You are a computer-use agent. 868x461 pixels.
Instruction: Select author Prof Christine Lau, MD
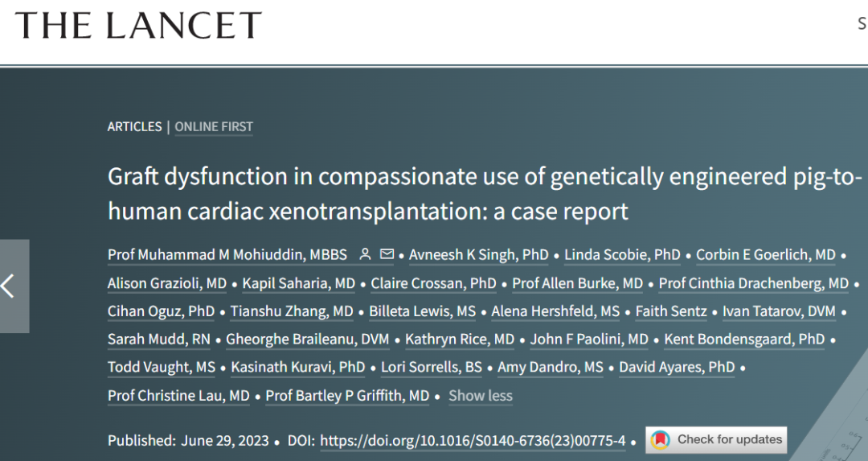click(x=178, y=396)
